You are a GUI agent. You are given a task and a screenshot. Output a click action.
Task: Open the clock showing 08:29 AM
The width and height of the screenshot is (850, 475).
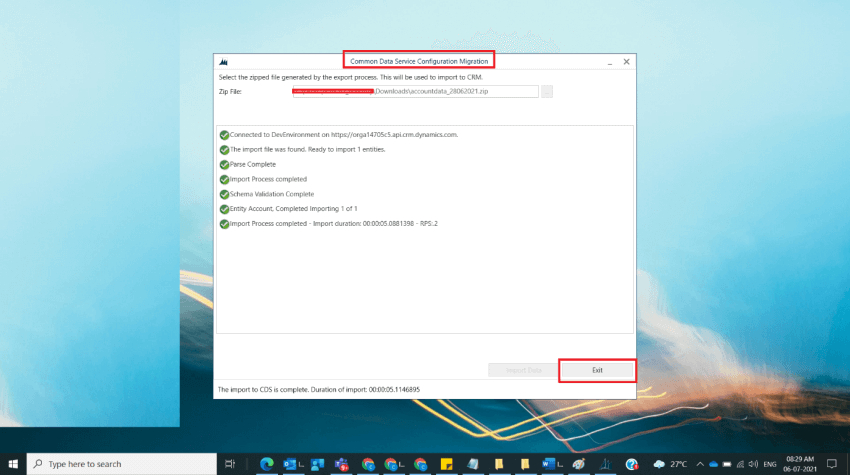(800, 464)
